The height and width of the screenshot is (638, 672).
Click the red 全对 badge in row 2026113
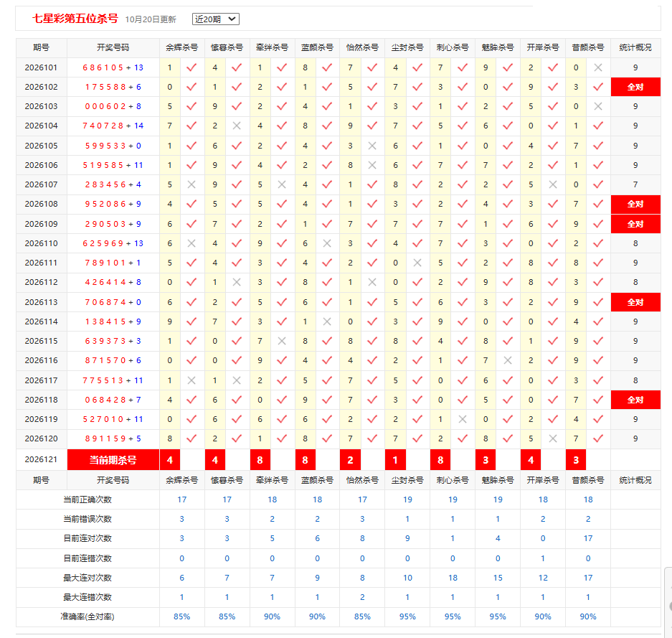635,302
